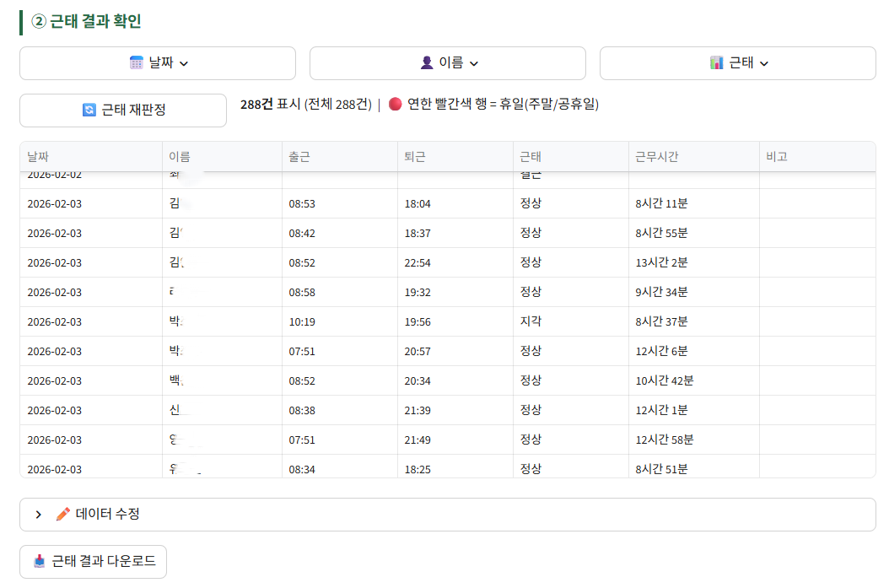Click the 비고 column header

pos(773,156)
